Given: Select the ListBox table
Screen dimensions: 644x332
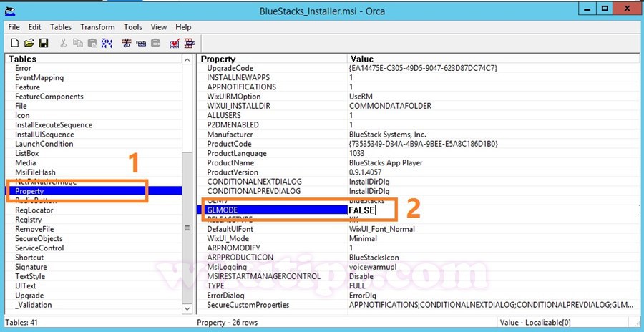Looking at the screenshot, I should pos(27,153).
